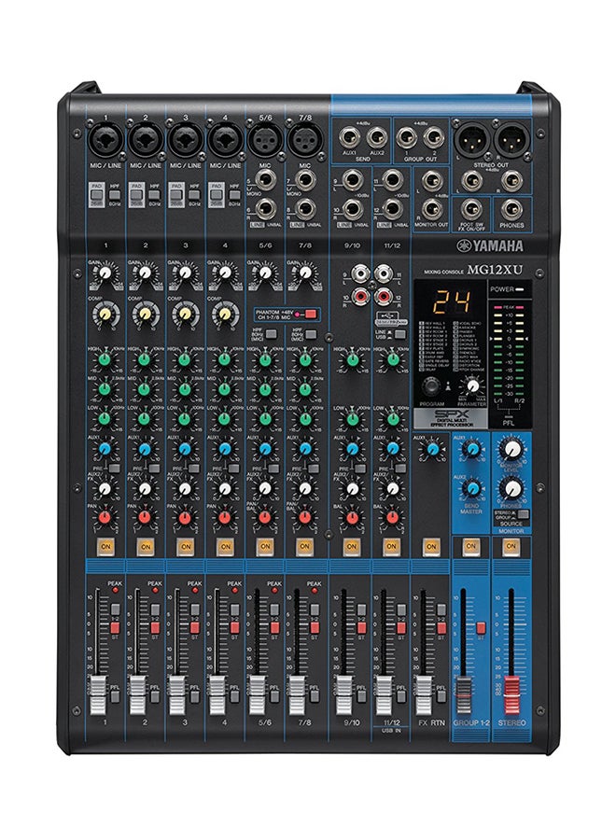Select the MONITOR LEVEL knob
The height and width of the screenshot is (840, 616).
512,449
